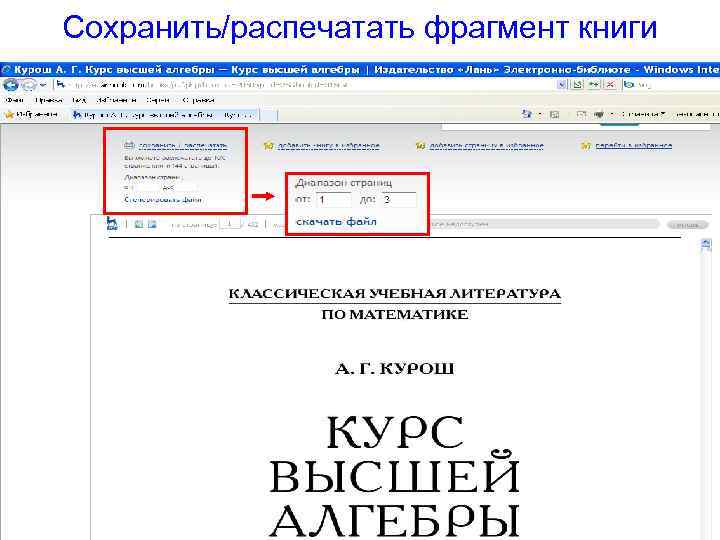Click the Refresh page icon
The image size is (720, 540).
tap(594, 85)
